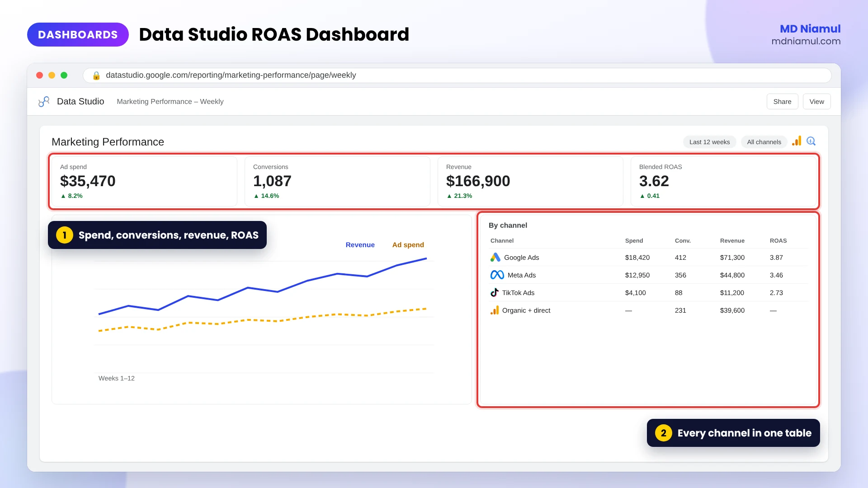Click the search console magnifier icon

tap(811, 141)
